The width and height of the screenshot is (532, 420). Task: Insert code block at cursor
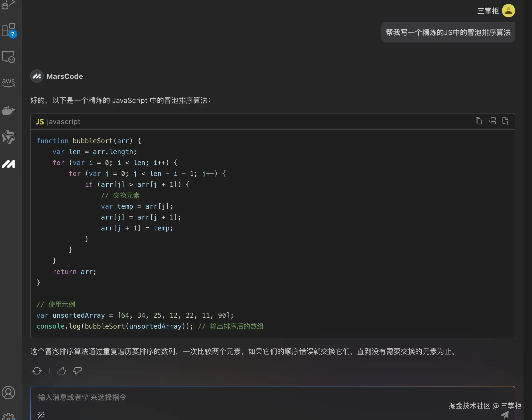click(492, 121)
